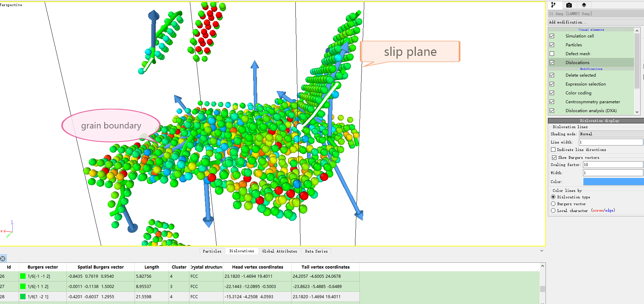
Task: Click the data table scroll-up arrow
Action: [542, 266]
